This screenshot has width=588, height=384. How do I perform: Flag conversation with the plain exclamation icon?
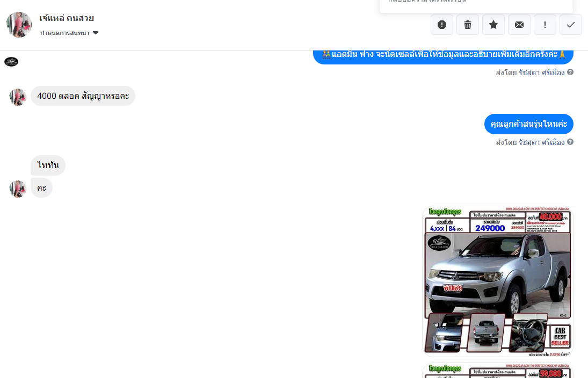pos(545,25)
